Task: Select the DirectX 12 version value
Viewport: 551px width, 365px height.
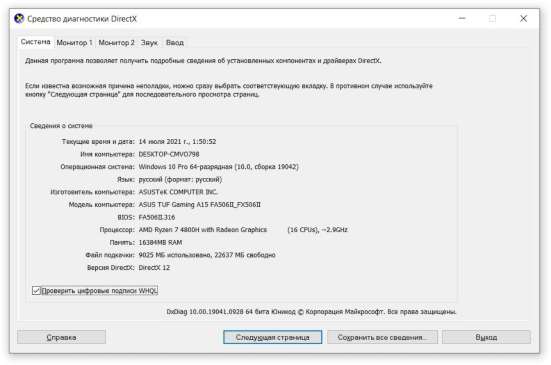Action: (154, 268)
